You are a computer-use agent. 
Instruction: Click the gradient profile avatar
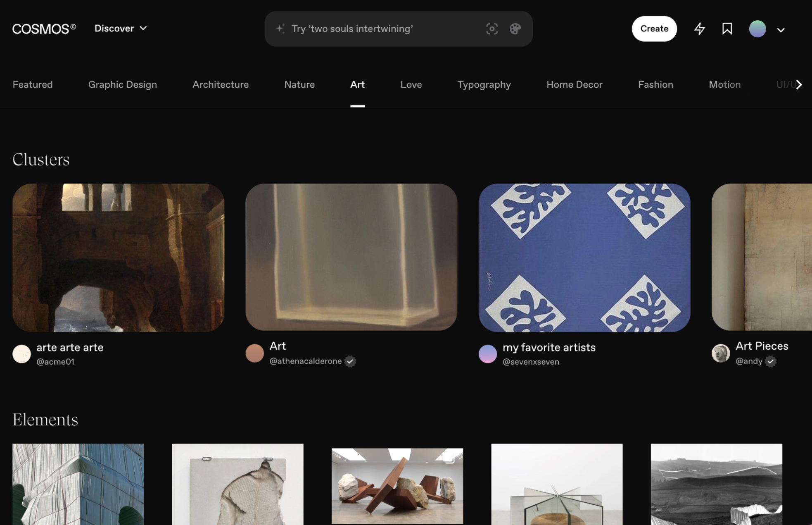[757, 29]
